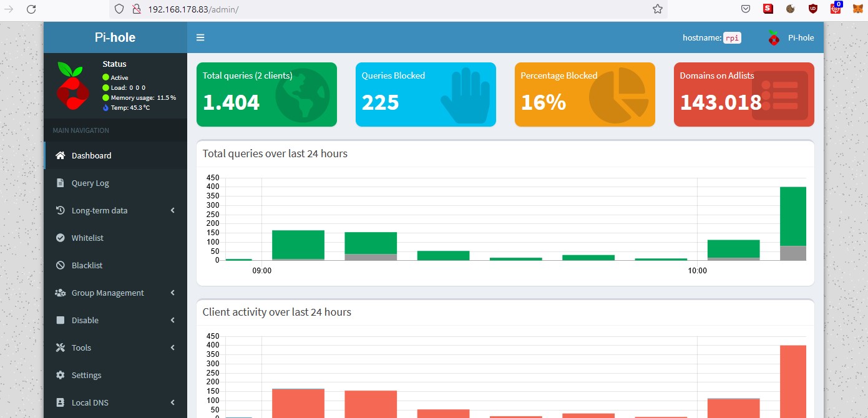This screenshot has height=418, width=868.
Task: Click the Blacklist ban icon
Action: click(61, 265)
